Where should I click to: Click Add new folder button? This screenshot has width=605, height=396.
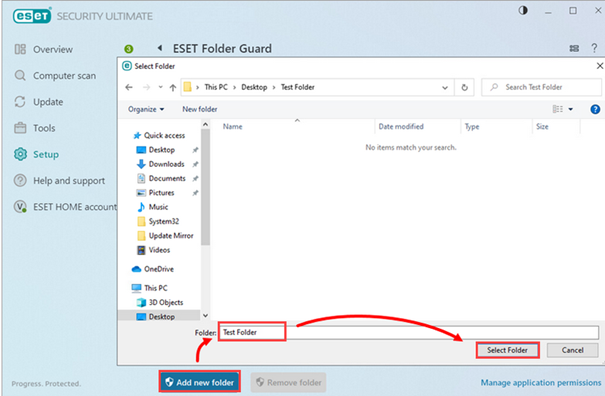pyautogui.click(x=199, y=382)
